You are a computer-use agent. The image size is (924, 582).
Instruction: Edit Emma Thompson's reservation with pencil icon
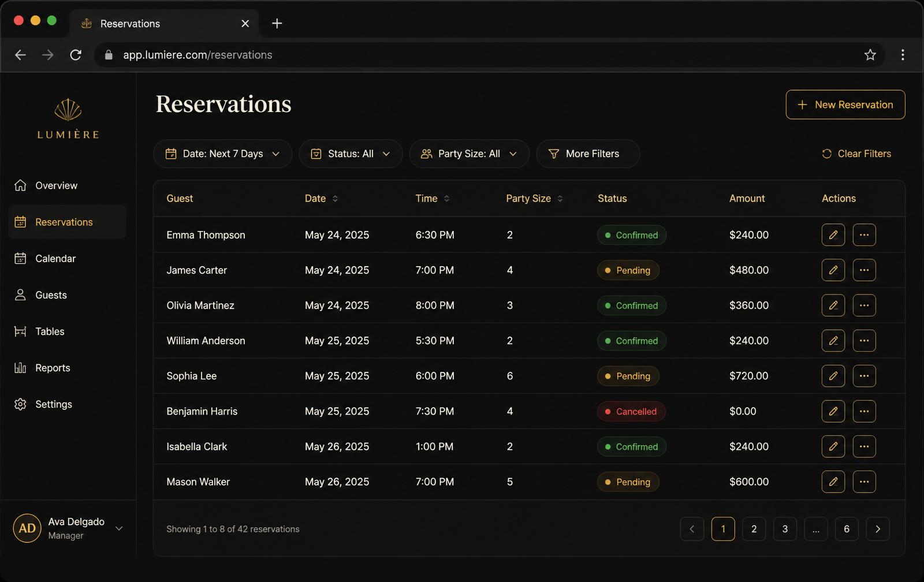833,235
